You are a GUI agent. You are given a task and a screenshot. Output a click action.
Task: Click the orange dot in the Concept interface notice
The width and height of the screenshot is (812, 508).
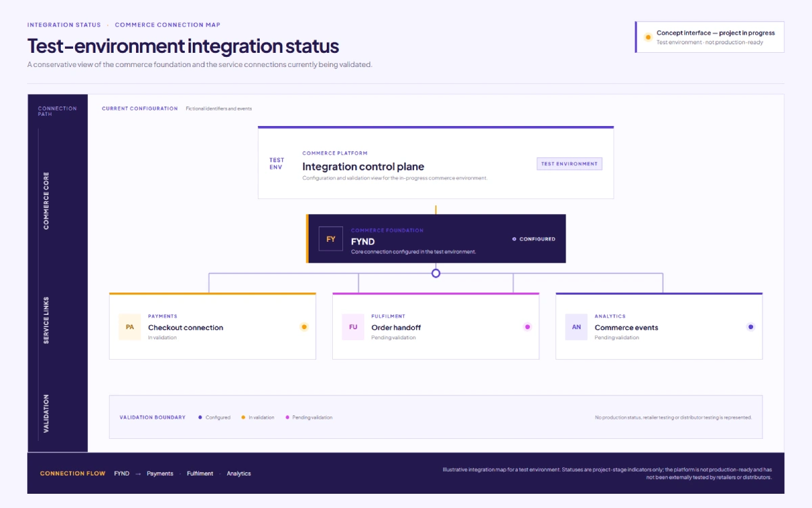tap(648, 37)
